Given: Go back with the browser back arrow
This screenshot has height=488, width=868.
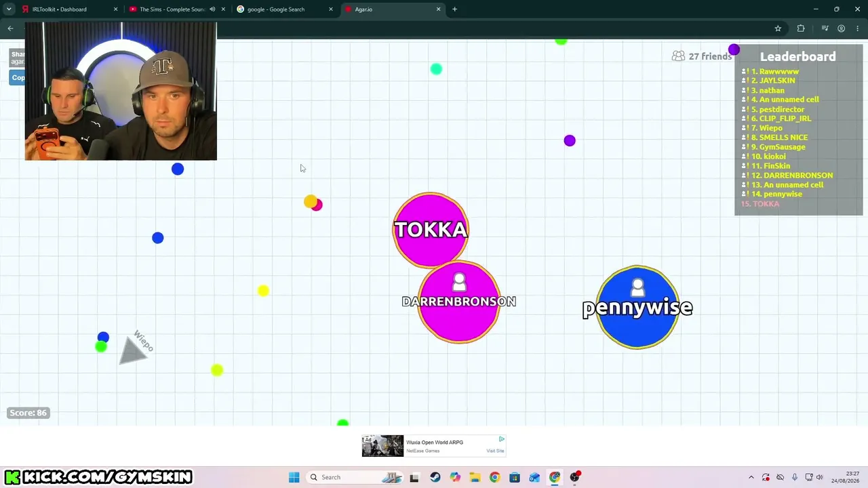Looking at the screenshot, I should pos(10,28).
